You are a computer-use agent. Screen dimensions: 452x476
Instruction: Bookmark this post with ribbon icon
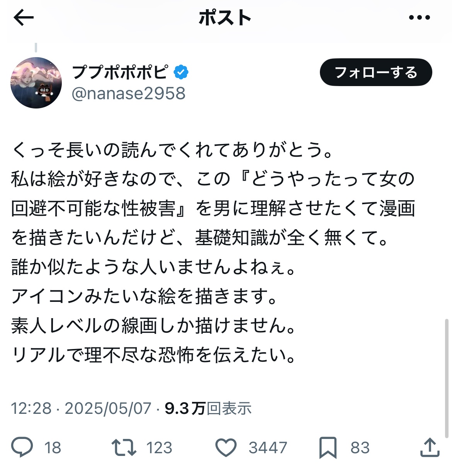click(328, 448)
